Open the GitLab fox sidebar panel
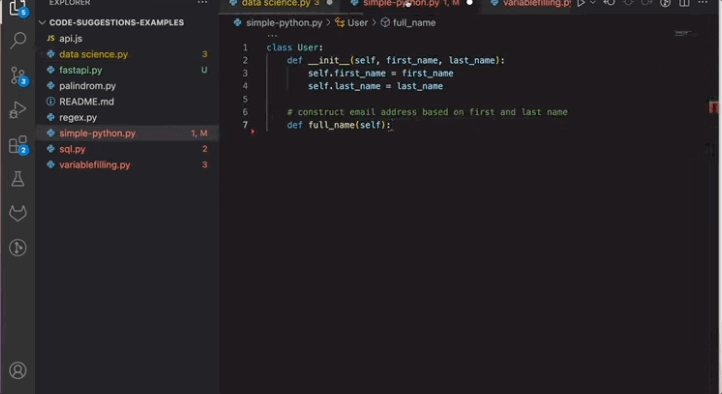The image size is (722, 394). tap(17, 213)
